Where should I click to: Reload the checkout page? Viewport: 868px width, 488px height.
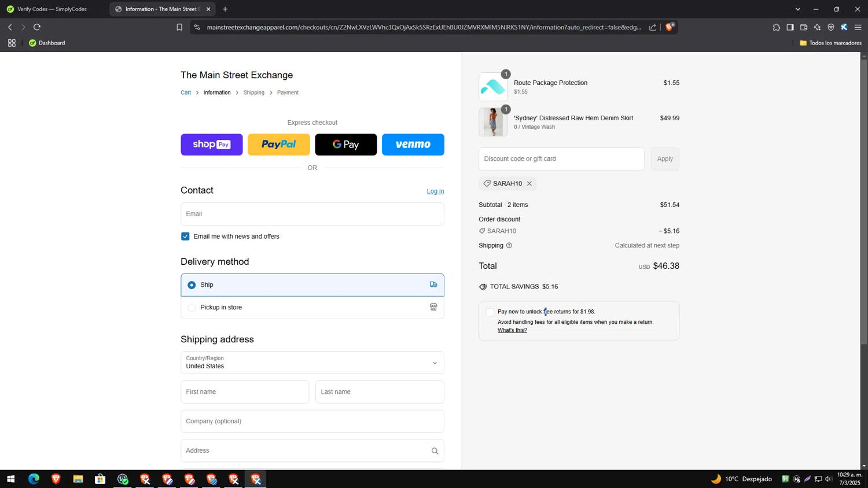point(37,27)
